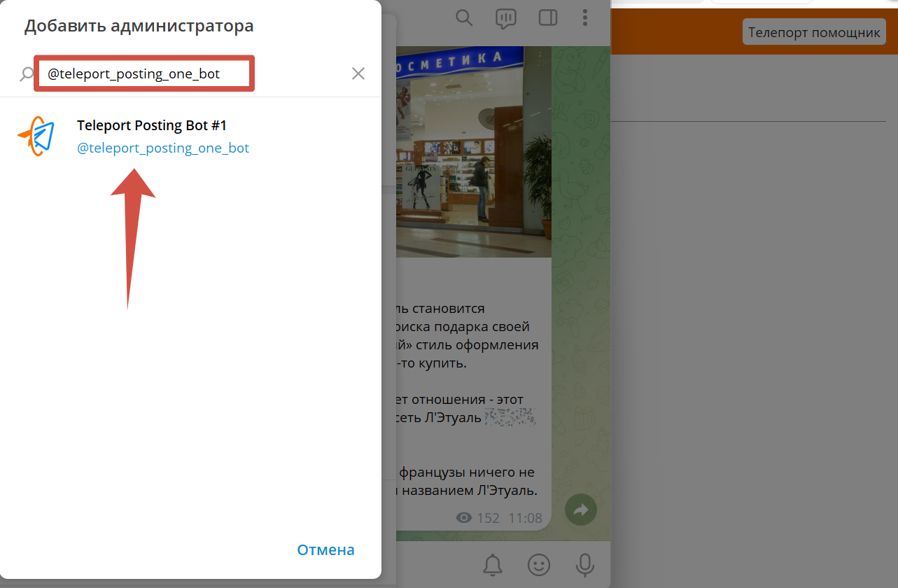This screenshot has height=588, width=898.
Task: Toggle notifications with the bell icon
Action: [493, 564]
